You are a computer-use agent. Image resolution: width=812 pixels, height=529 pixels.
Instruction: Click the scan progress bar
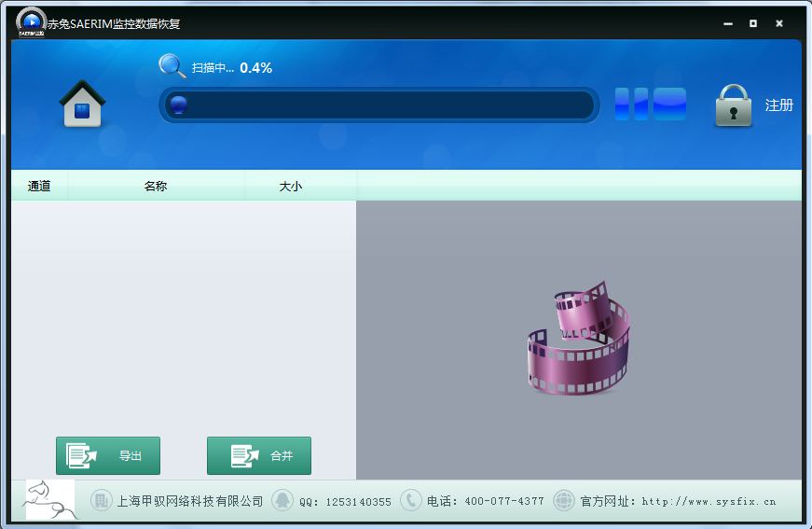point(379,105)
